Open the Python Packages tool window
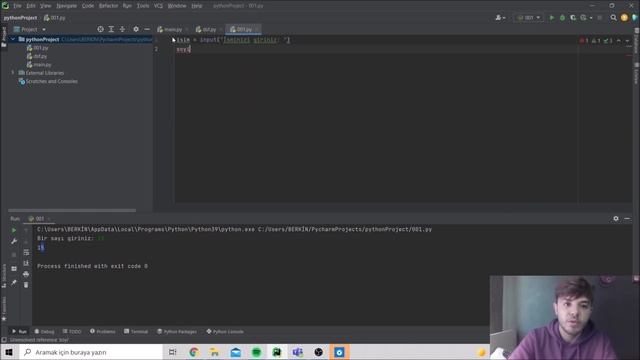The width and height of the screenshot is (640, 360). 177,331
